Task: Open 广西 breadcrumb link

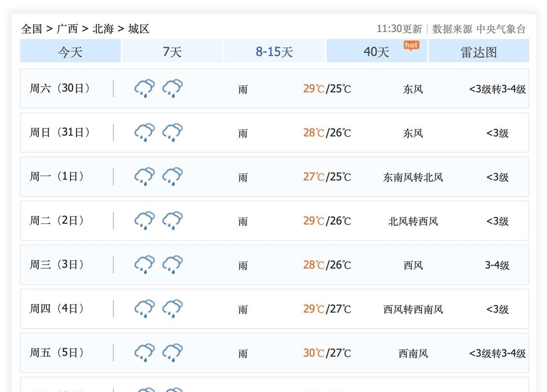Action: tap(68, 29)
